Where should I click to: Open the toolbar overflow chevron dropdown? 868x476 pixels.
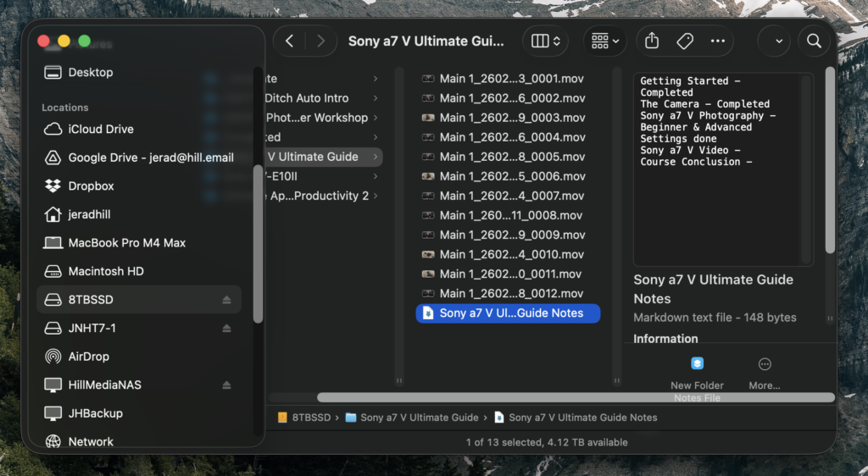pyautogui.click(x=778, y=41)
